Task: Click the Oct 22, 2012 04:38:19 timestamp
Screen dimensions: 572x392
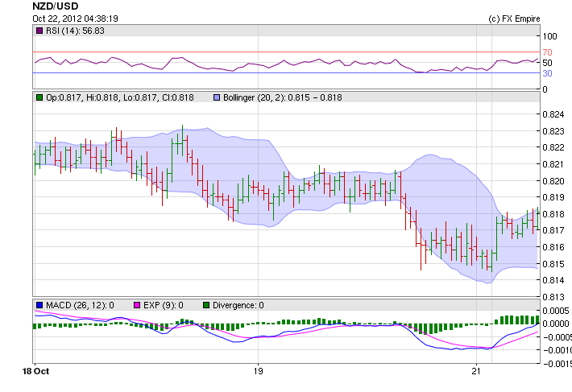Action: click(x=75, y=19)
